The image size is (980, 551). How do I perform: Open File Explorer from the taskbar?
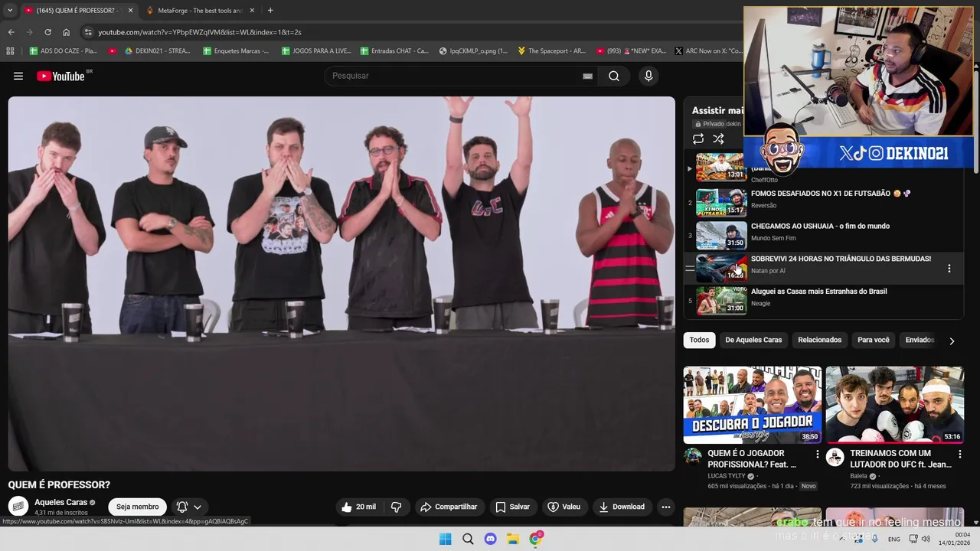(x=513, y=539)
